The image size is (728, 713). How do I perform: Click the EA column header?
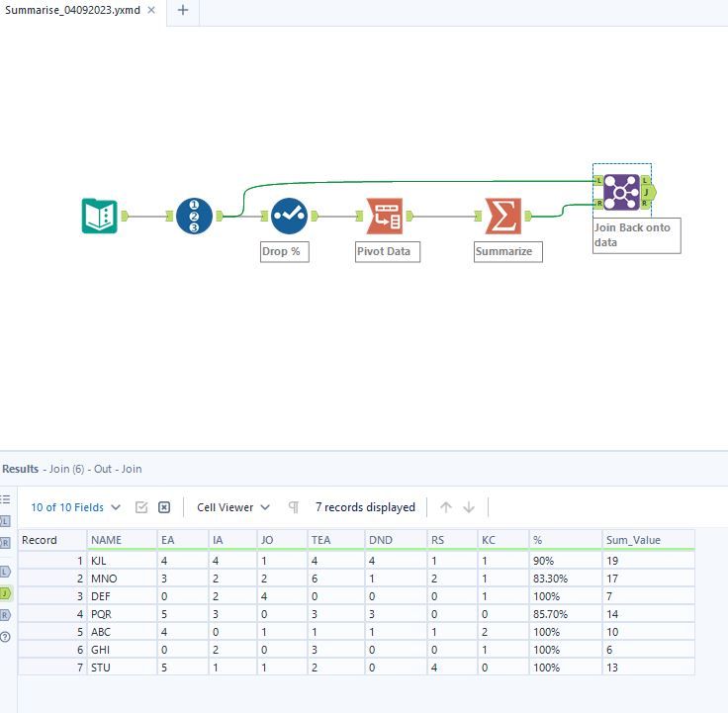coord(182,540)
